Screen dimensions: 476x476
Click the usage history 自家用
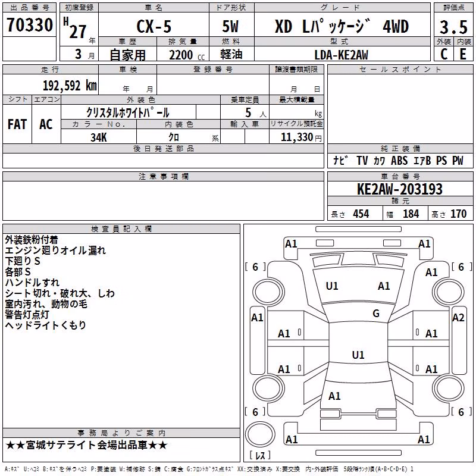[127, 55]
